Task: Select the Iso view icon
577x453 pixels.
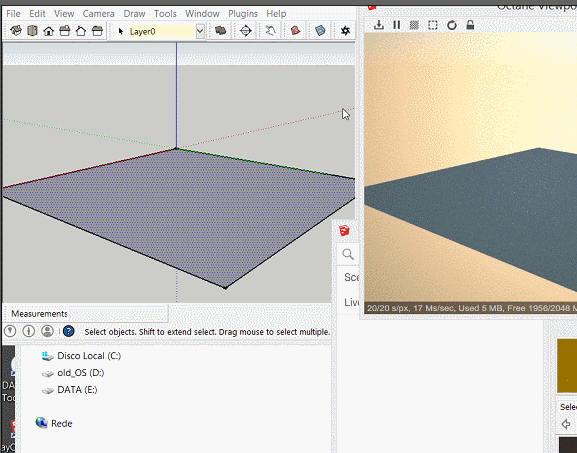Action: coord(16,31)
